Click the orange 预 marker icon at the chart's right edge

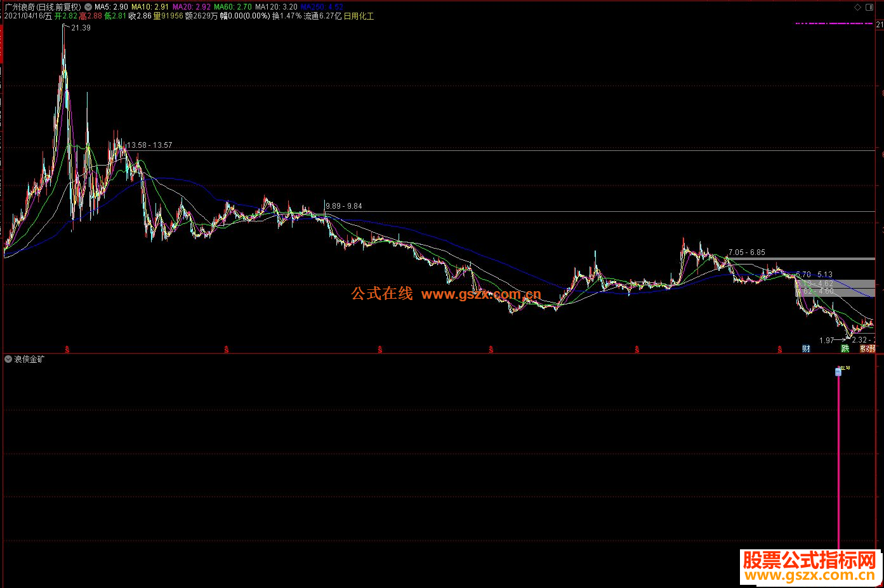pyautogui.click(x=873, y=349)
